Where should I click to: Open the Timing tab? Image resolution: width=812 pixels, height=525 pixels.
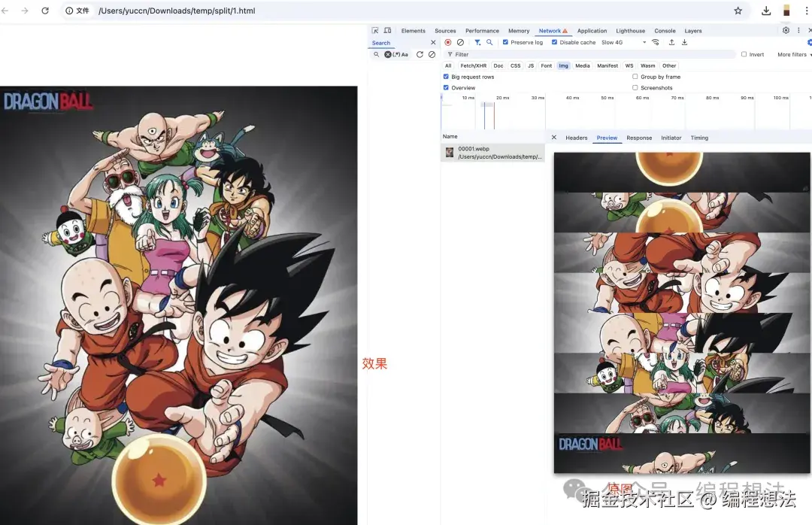click(x=699, y=138)
